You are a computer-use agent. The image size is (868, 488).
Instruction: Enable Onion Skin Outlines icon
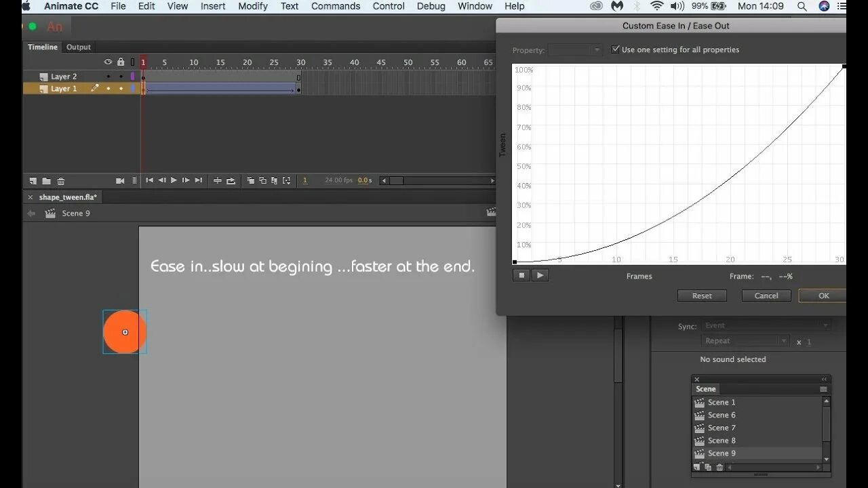[262, 180]
